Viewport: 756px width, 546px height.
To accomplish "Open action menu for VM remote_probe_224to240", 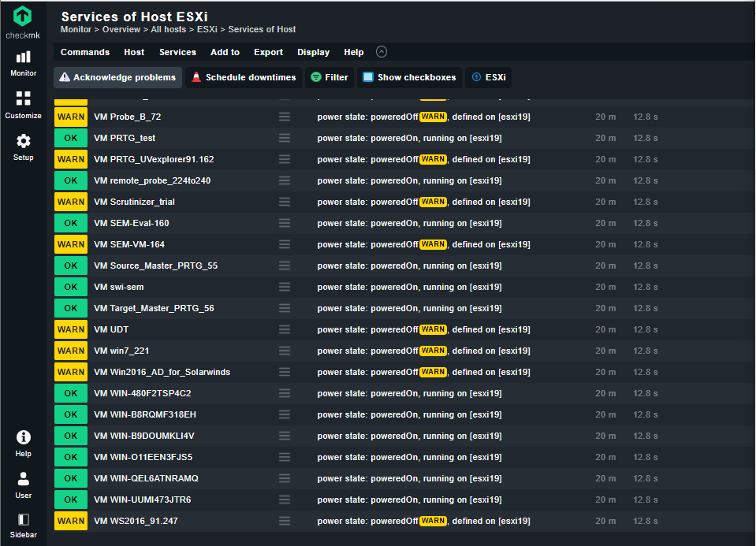I will click(285, 180).
